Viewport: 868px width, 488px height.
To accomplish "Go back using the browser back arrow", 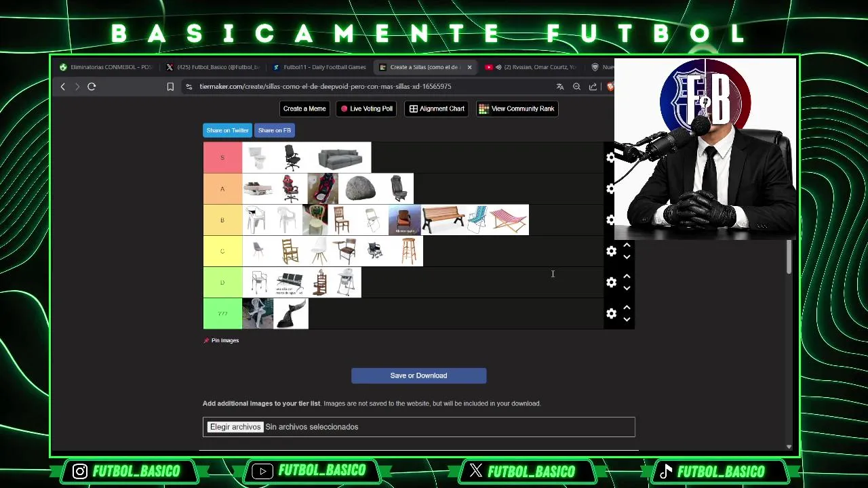I will [63, 87].
